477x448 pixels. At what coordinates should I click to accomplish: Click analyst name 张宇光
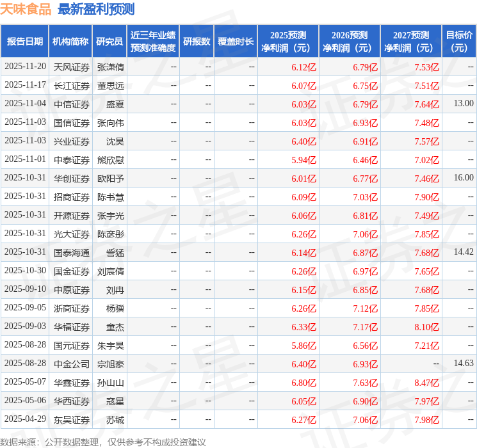111,216
